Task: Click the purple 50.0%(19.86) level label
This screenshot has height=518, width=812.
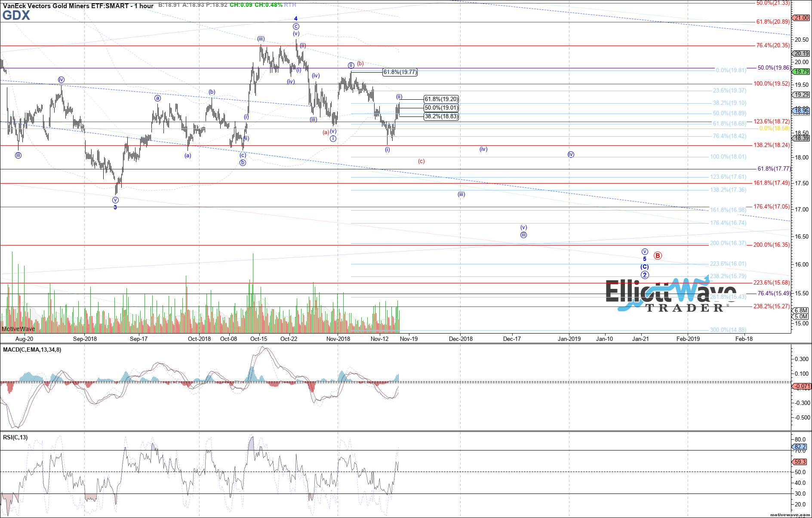Action: pos(774,67)
